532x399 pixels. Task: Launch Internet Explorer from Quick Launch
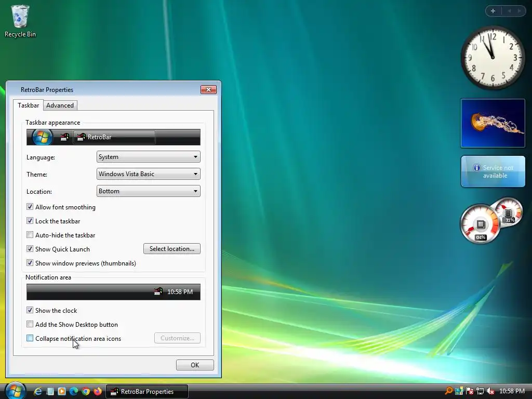pos(37,391)
